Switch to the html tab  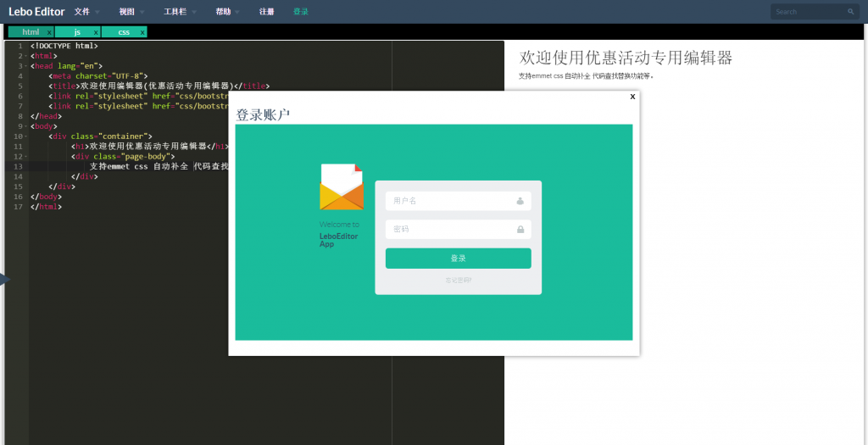(x=31, y=32)
